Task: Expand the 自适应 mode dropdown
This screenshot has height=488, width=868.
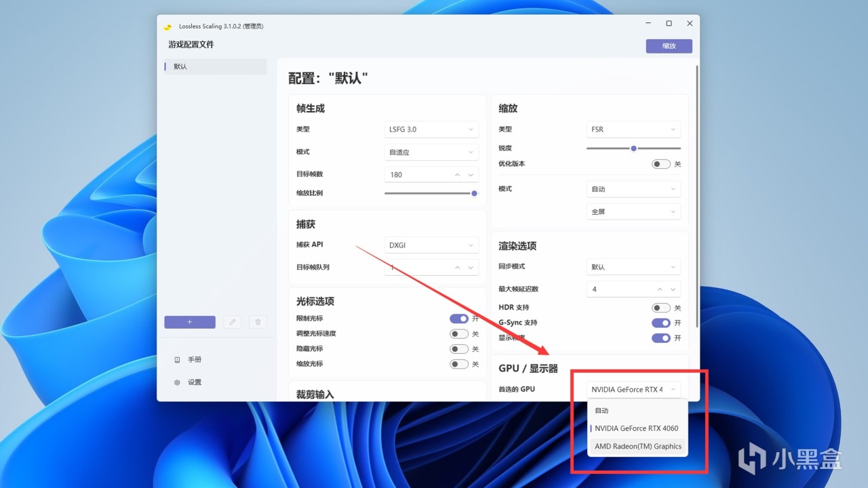Action: tap(431, 152)
